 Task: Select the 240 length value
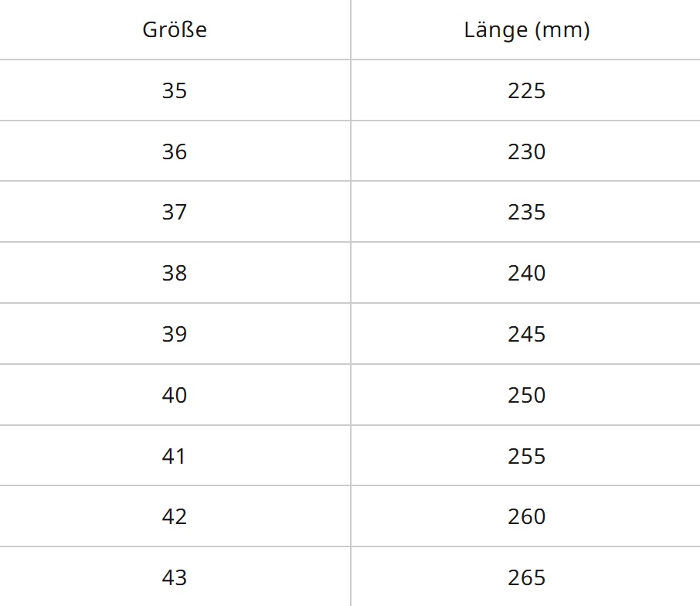pyautogui.click(x=526, y=273)
